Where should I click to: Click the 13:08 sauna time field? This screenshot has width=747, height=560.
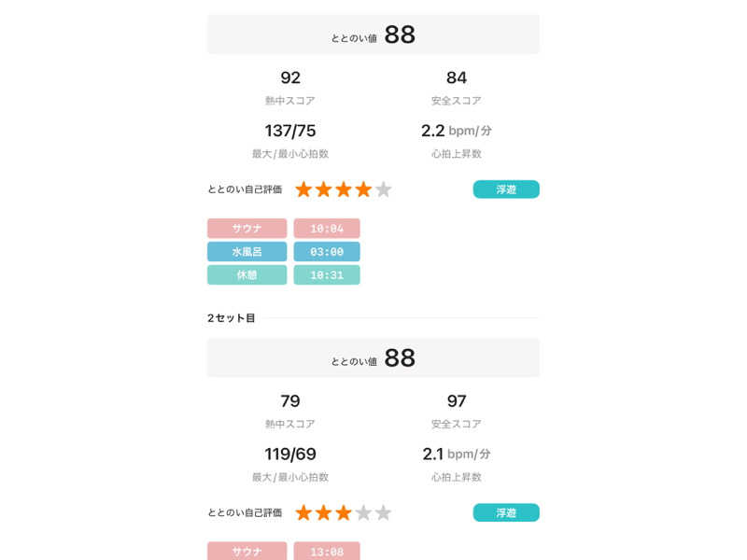(327, 551)
